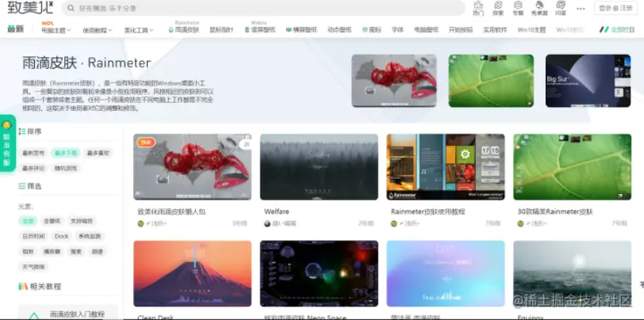The image size is (644, 320).
Task: Sort by 最多喜欢
Action: click(98, 153)
